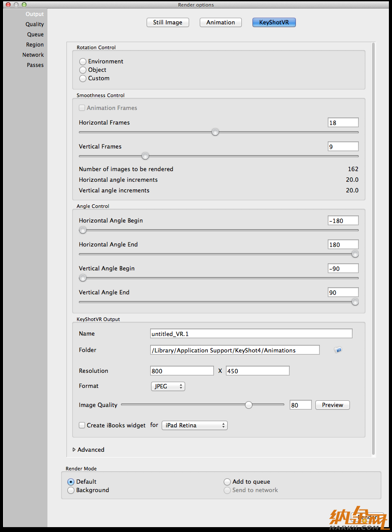The image size is (392, 532).
Task: Open the iPad Retina device dropdown
Action: point(194,426)
